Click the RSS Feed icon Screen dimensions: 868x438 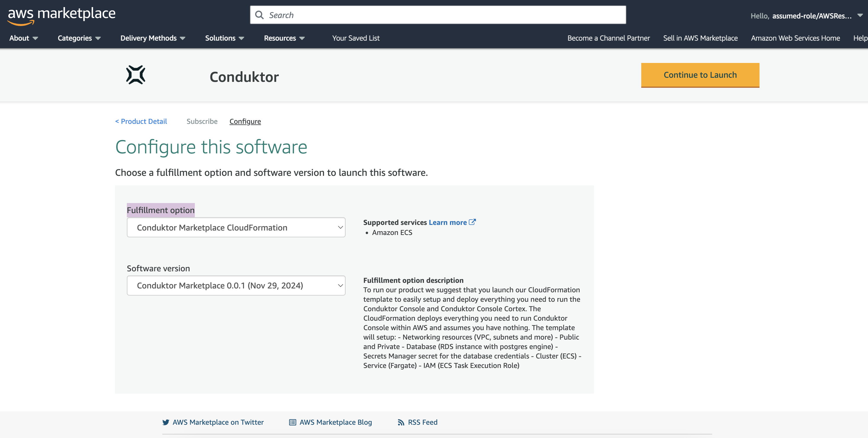tap(400, 422)
